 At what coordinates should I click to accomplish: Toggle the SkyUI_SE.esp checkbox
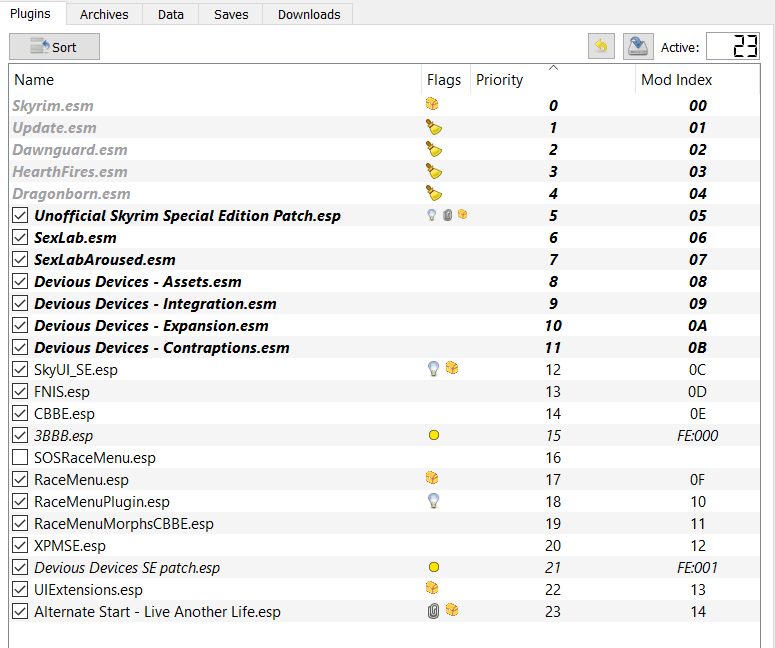click(20, 370)
